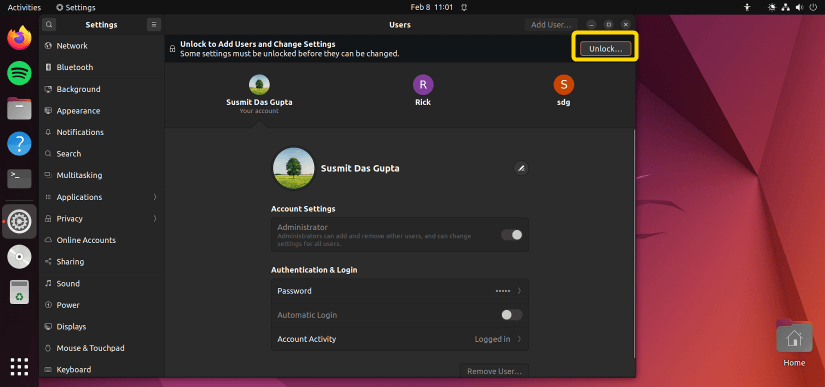
Task: Click the Background monitor icon
Action: pyautogui.click(x=48, y=89)
